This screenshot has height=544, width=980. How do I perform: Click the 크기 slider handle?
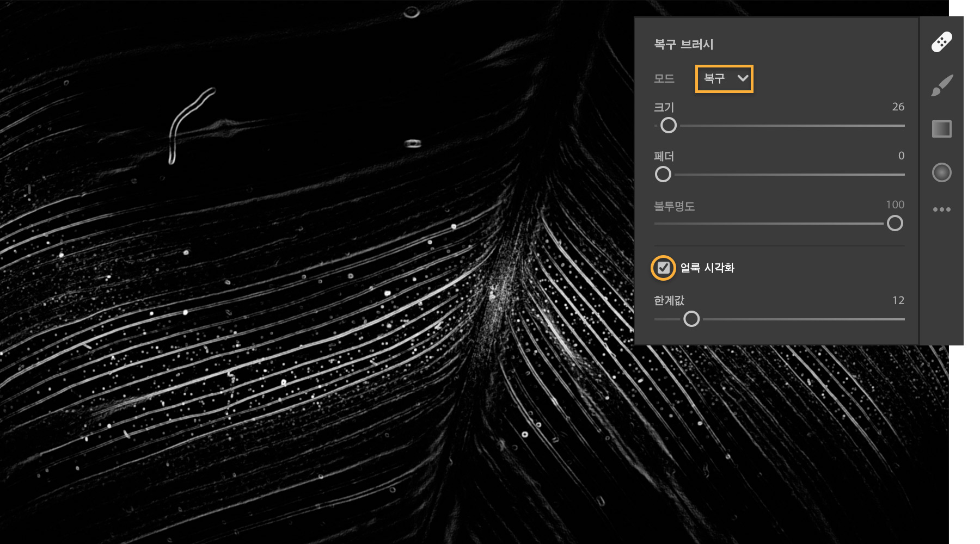(669, 126)
